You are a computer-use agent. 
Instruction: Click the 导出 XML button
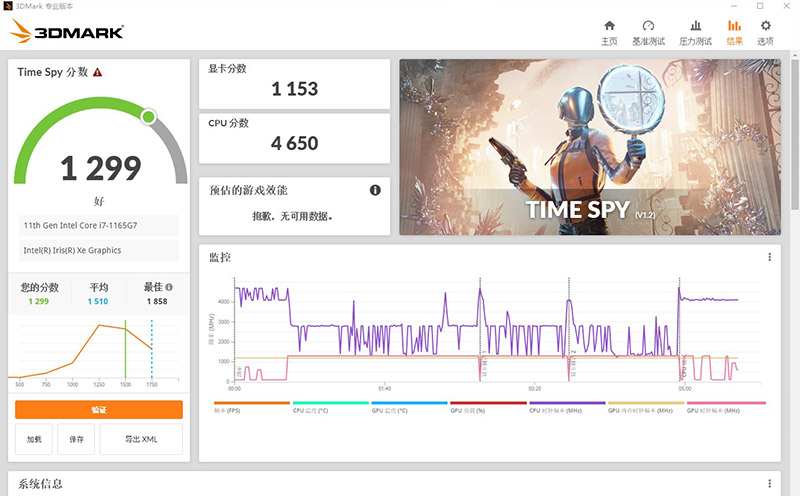click(x=141, y=439)
